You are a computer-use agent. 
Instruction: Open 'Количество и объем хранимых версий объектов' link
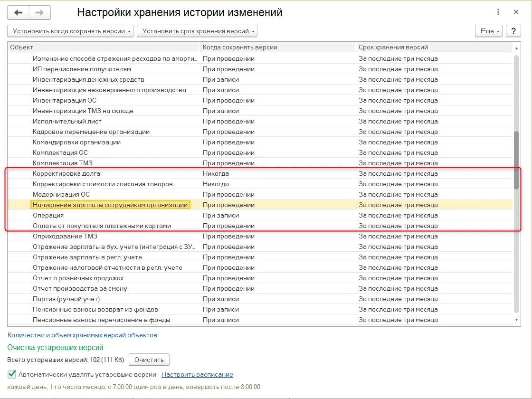pos(82,335)
